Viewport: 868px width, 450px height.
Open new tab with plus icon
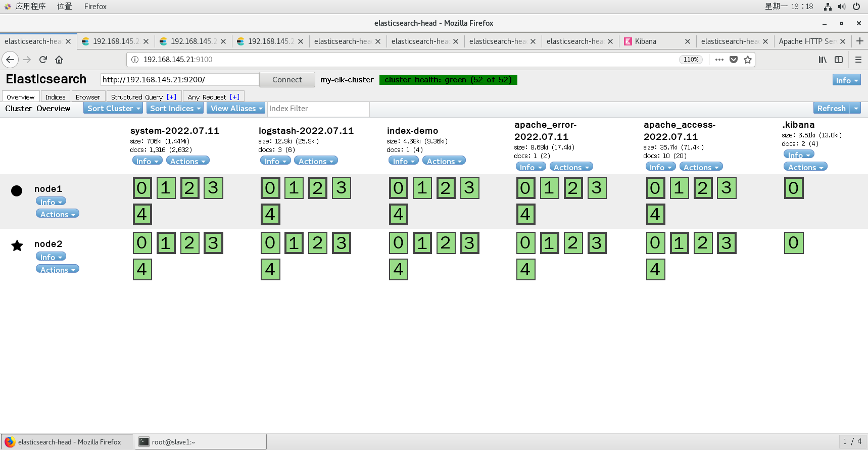click(860, 41)
